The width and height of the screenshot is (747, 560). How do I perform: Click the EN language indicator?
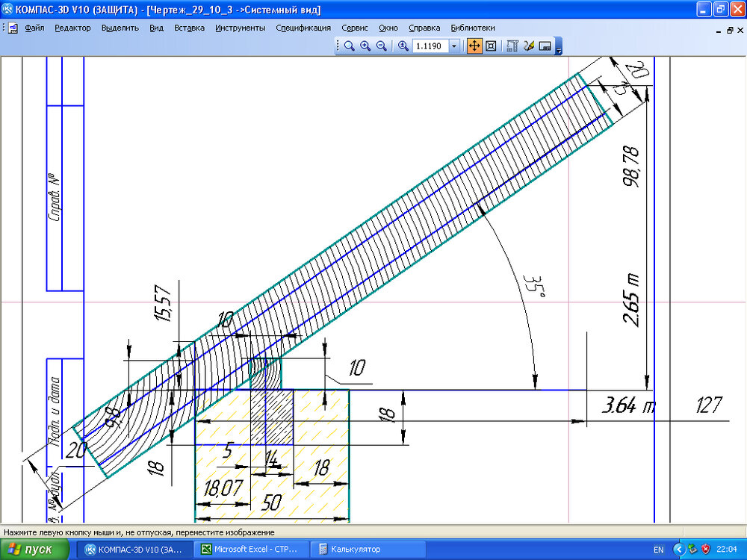tap(658, 550)
